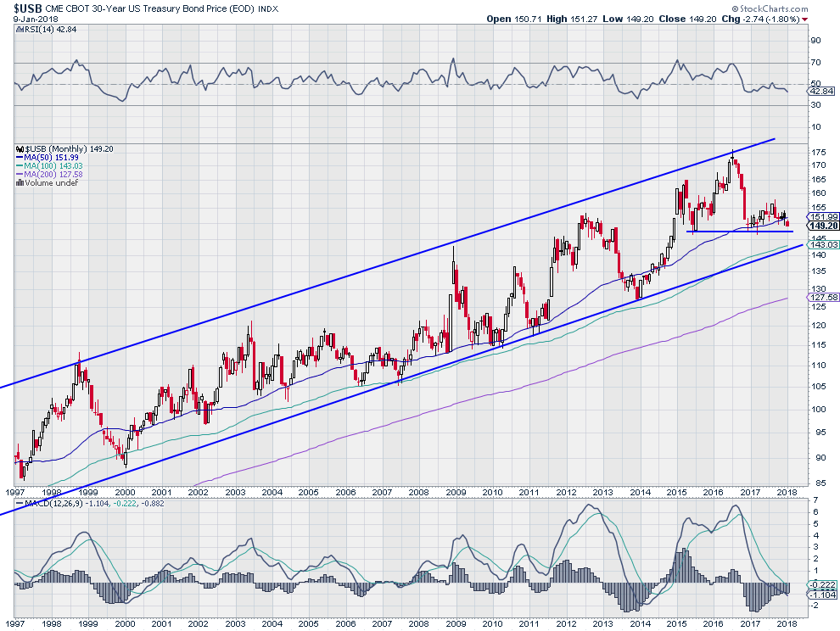Click the purple MA(200) legend color dash

20,175
